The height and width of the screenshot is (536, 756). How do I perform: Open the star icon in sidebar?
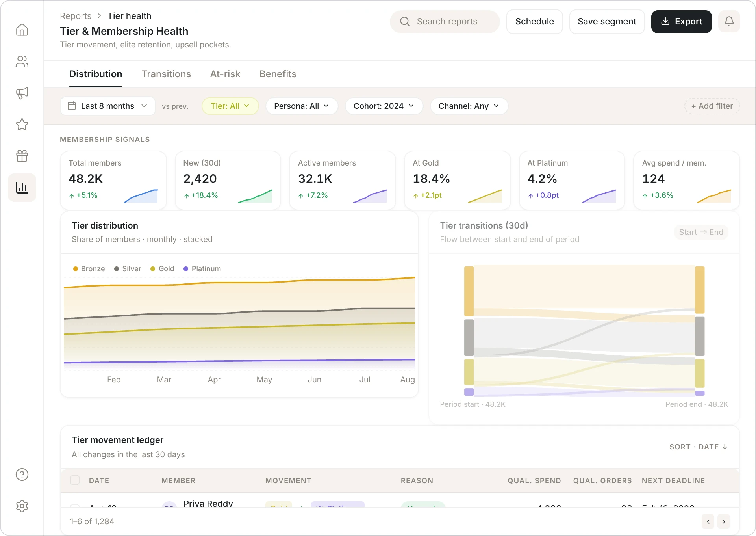[22, 125]
